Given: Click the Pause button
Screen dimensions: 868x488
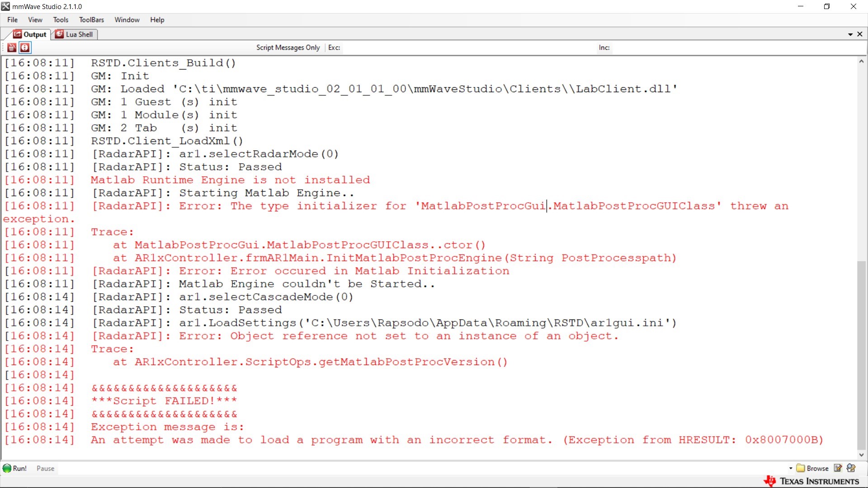Looking at the screenshot, I should pyautogui.click(x=45, y=469).
